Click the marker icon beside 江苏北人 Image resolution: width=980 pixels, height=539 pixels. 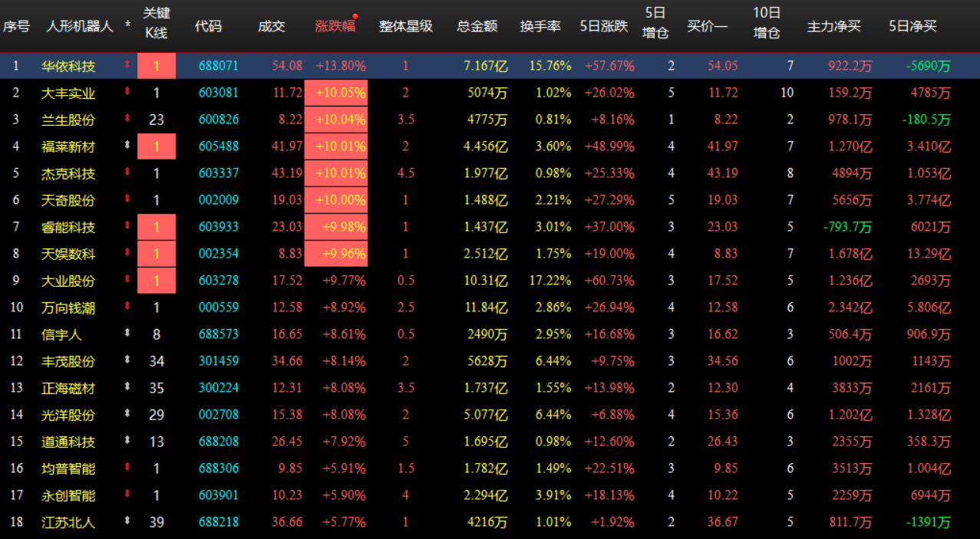pyautogui.click(x=127, y=521)
